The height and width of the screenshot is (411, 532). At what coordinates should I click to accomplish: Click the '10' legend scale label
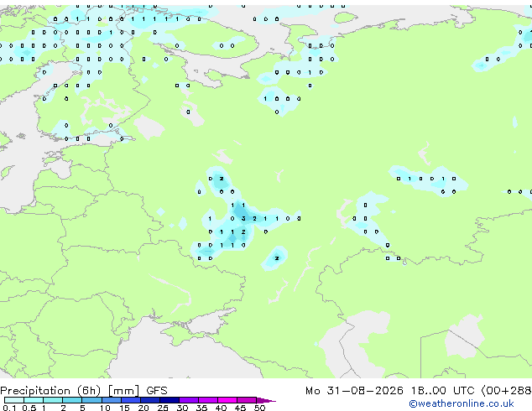(105, 408)
